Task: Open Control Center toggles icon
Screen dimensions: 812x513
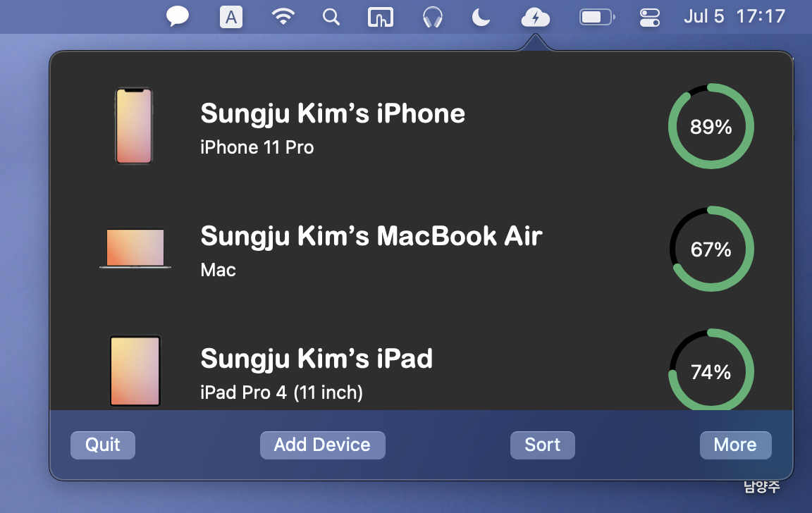Action: 649,17
